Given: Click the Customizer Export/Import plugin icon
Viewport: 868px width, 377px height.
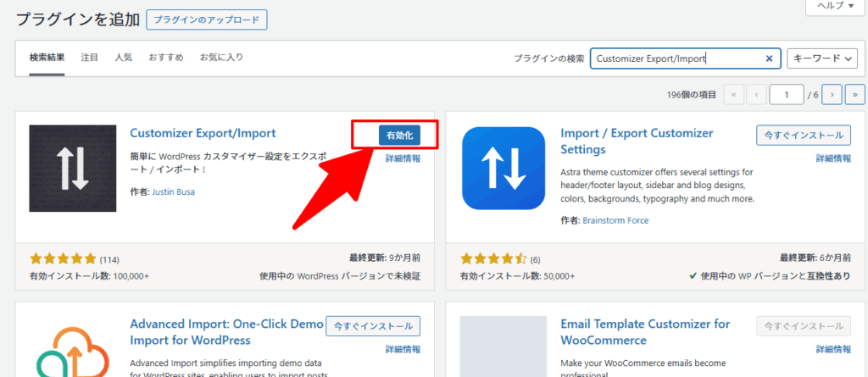Looking at the screenshot, I should [73, 169].
